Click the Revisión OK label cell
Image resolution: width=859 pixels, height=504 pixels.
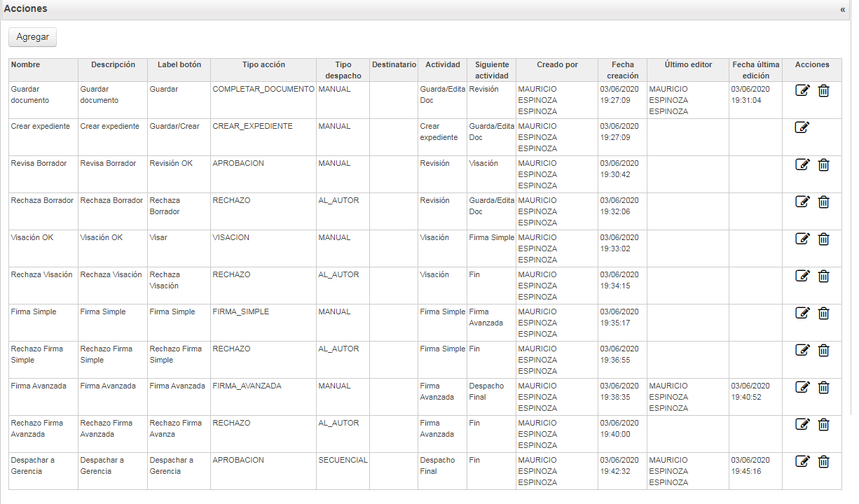pyautogui.click(x=179, y=174)
